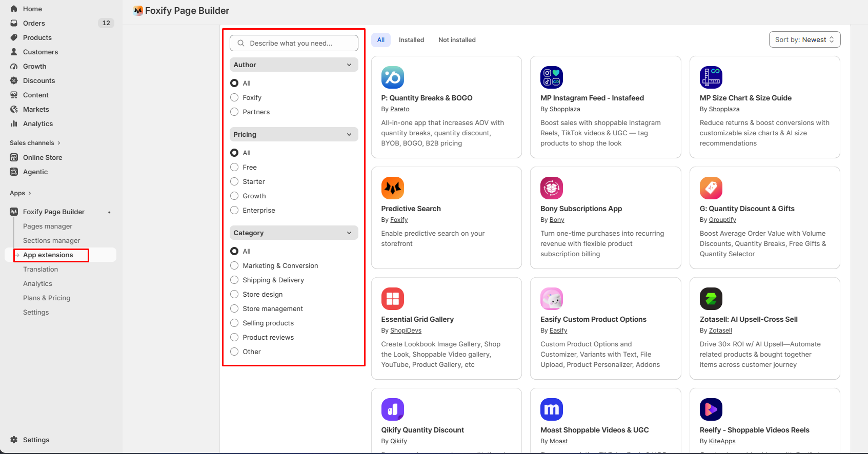Select the Partners author radio button

[x=234, y=112]
